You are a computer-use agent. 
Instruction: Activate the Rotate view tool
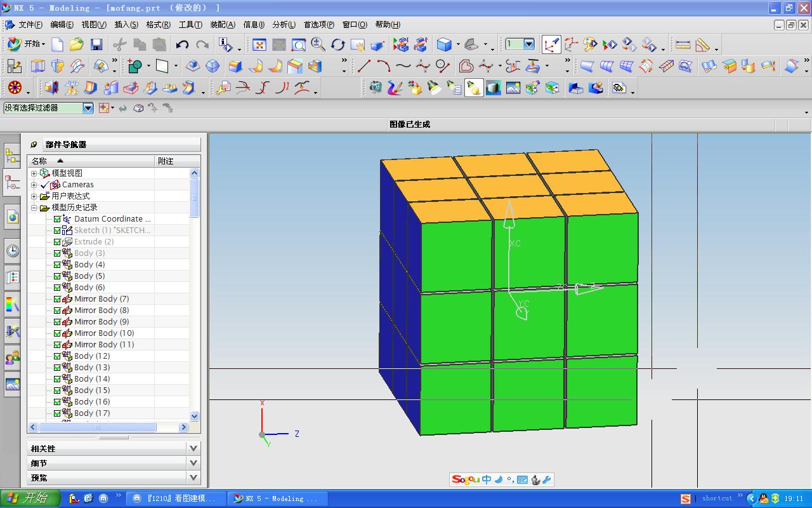(x=337, y=44)
